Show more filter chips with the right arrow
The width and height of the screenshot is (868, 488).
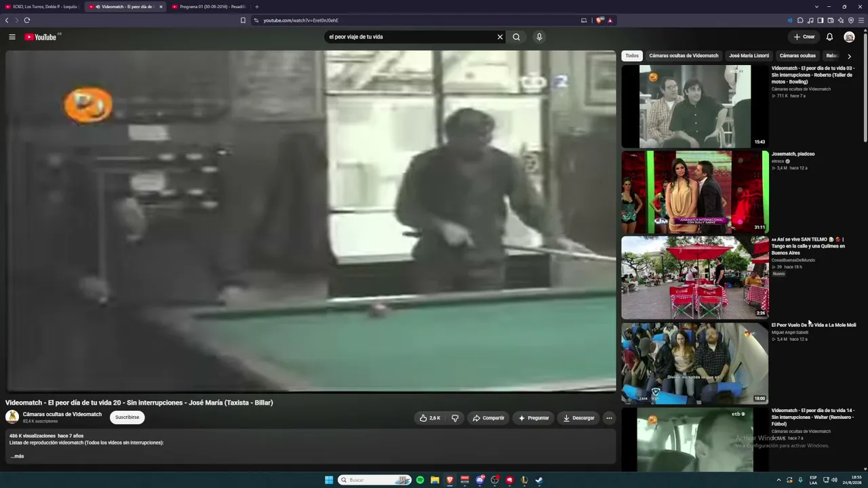(849, 56)
